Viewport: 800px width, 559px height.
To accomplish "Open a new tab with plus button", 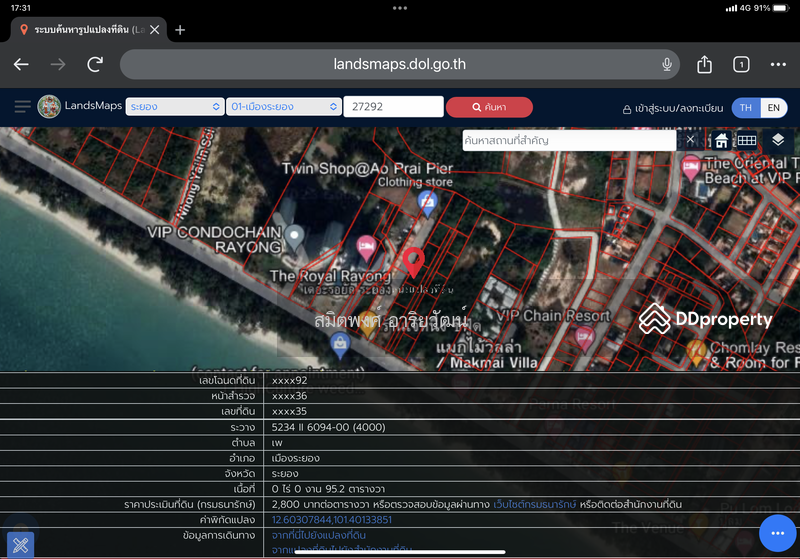I will pyautogui.click(x=180, y=30).
